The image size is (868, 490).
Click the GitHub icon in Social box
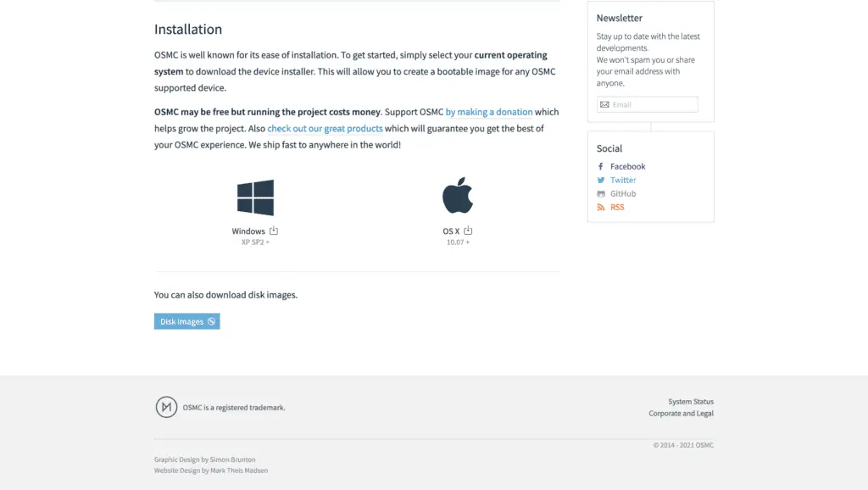(601, 194)
